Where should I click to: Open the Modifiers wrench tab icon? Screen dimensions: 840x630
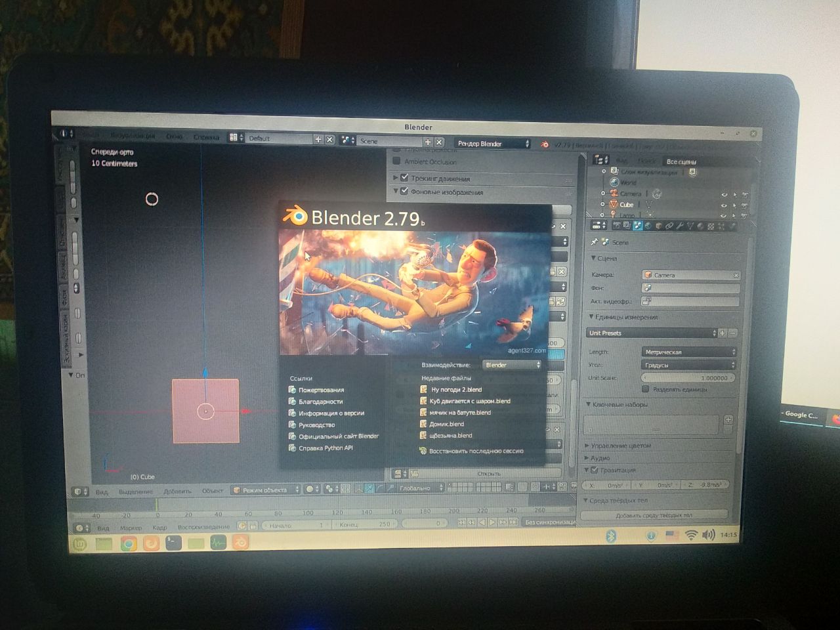click(680, 226)
